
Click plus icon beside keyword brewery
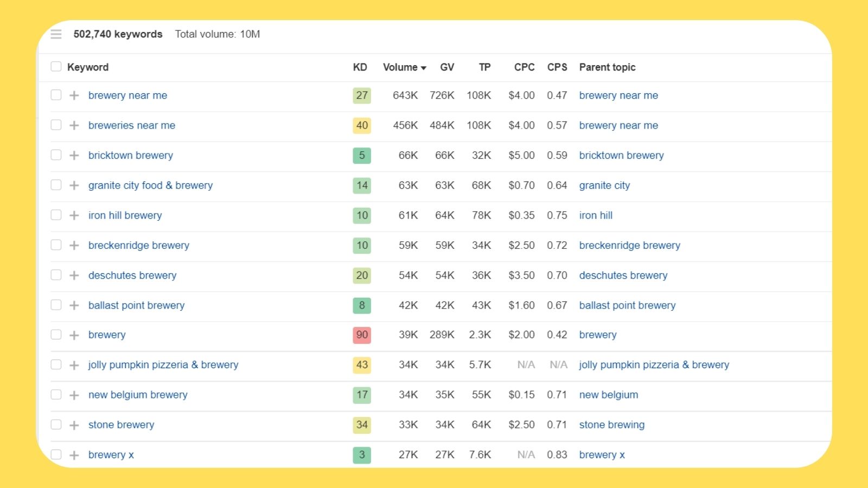(74, 335)
